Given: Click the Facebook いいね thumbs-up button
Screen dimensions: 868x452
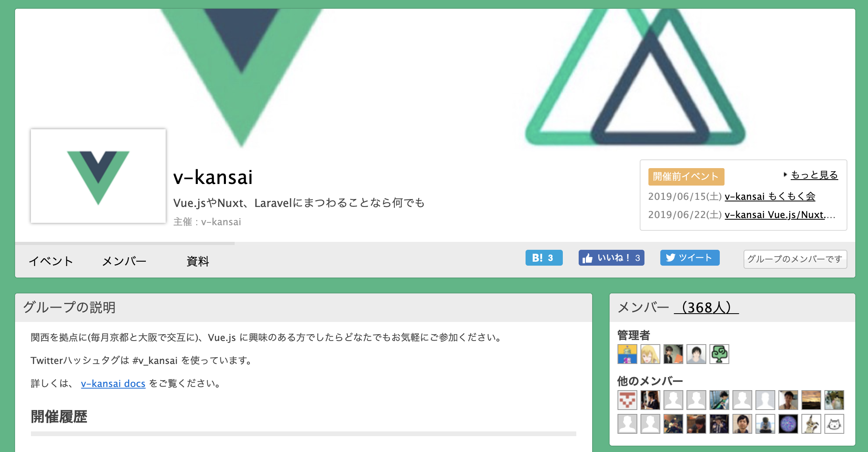Looking at the screenshot, I should 611,258.
